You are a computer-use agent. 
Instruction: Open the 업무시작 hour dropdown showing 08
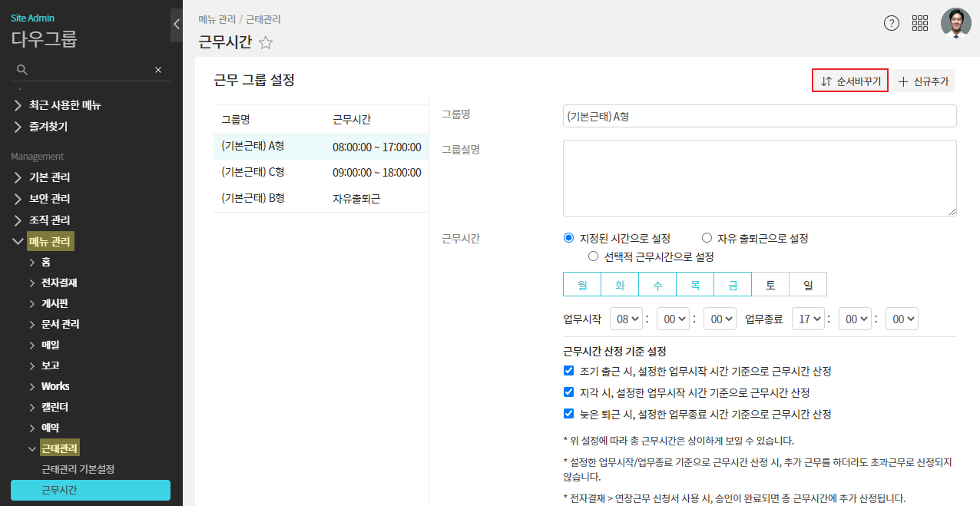tap(624, 319)
